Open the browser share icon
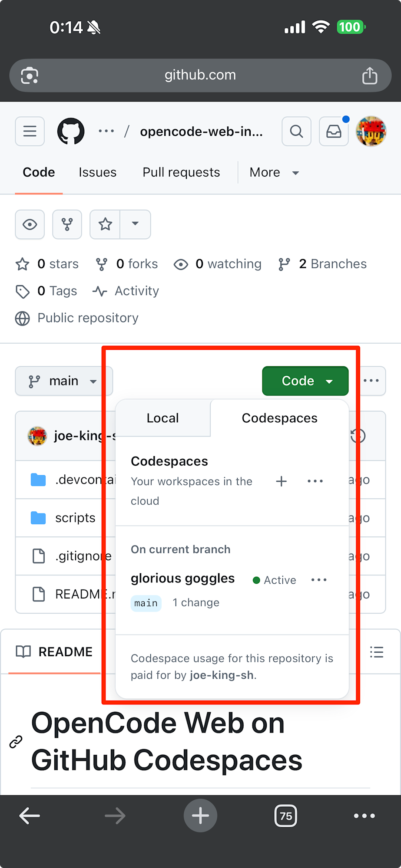Image resolution: width=401 pixels, height=868 pixels. 370,75
